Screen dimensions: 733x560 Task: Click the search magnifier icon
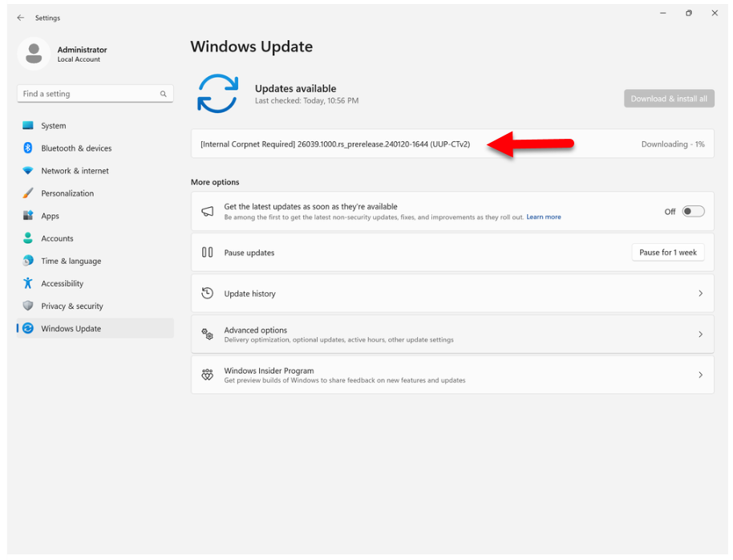tap(163, 94)
